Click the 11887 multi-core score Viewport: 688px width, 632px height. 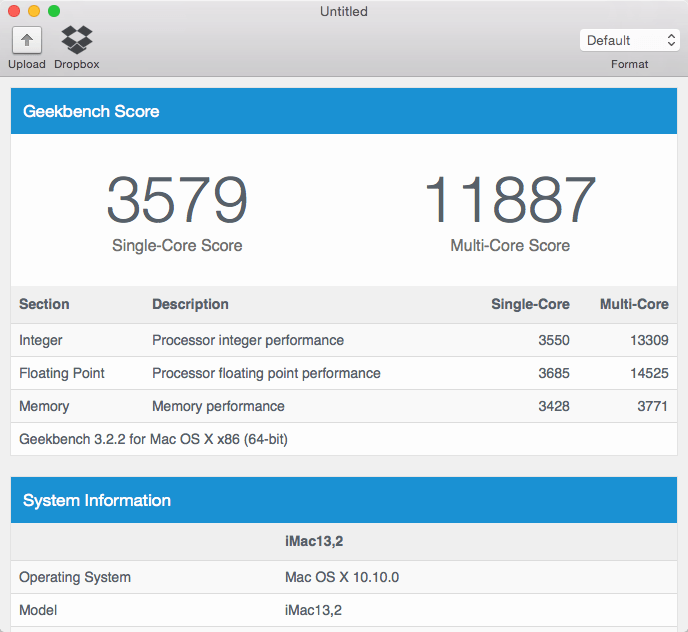pos(510,200)
